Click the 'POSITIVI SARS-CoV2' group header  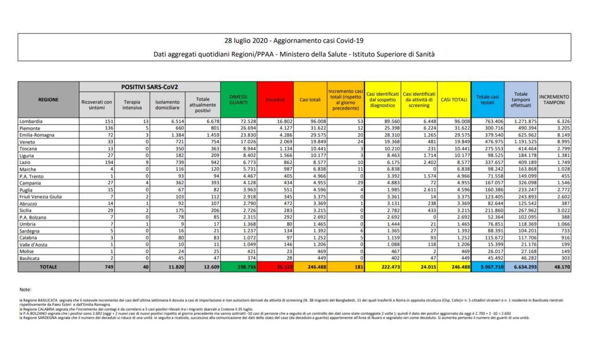pyautogui.click(x=150, y=87)
